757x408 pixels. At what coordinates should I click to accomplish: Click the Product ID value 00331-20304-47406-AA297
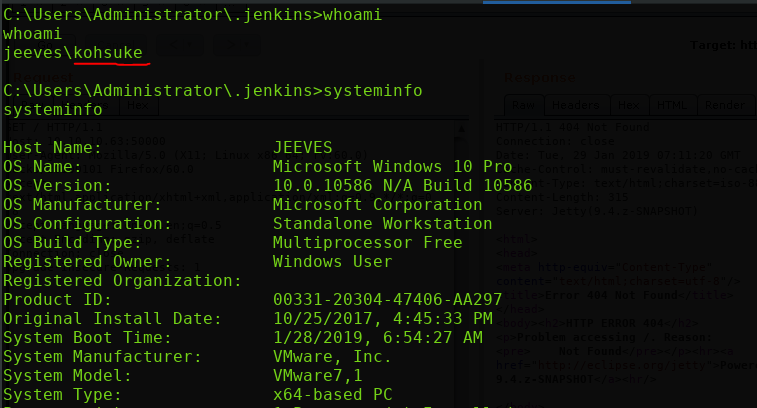pyautogui.click(x=388, y=299)
